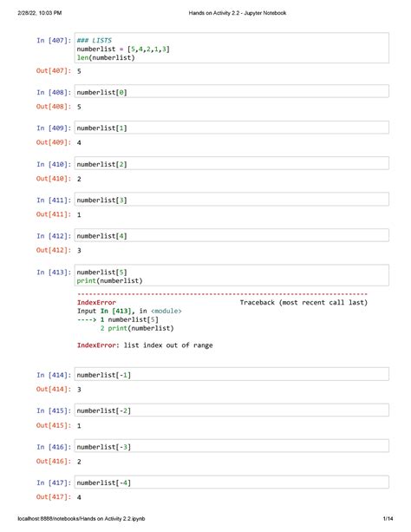Click the numberlist[-3] input cell
This screenshot has width=411, height=532.
(x=232, y=446)
